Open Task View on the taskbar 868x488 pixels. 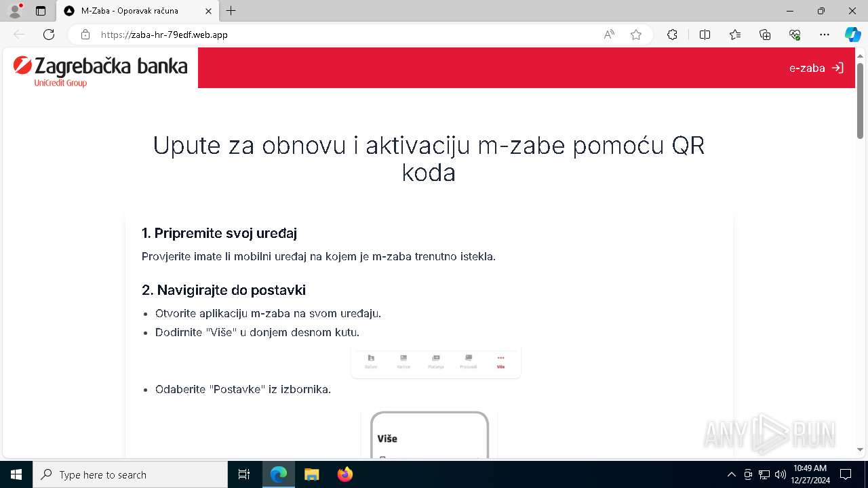coord(244,474)
